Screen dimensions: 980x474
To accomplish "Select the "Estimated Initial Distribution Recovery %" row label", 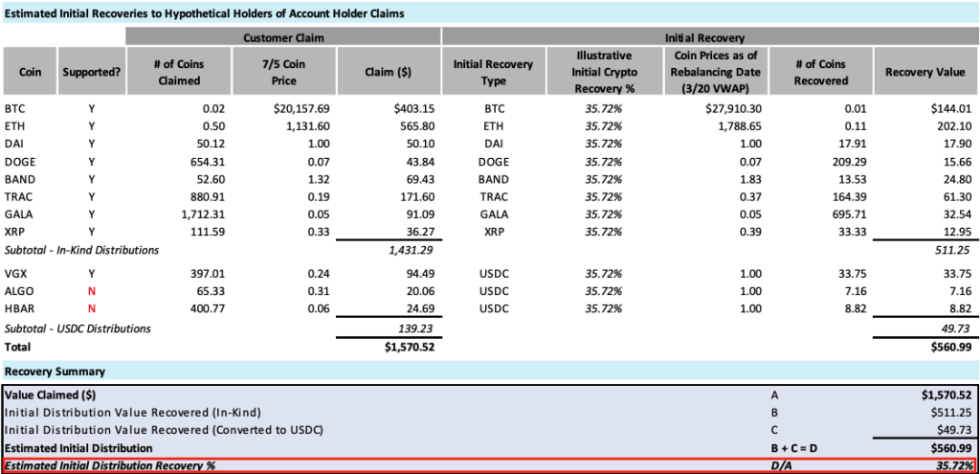I will [x=110, y=466].
